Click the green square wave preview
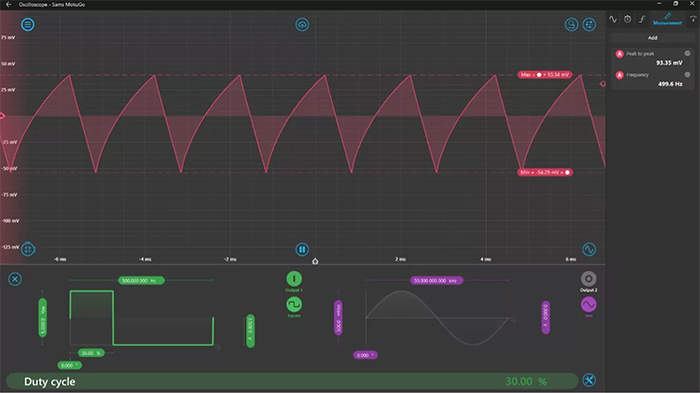This screenshot has width=700, height=393. [x=142, y=318]
